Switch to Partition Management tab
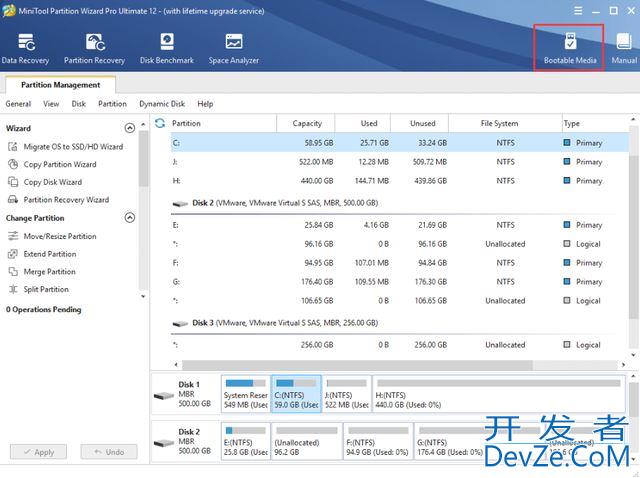 tap(60, 85)
